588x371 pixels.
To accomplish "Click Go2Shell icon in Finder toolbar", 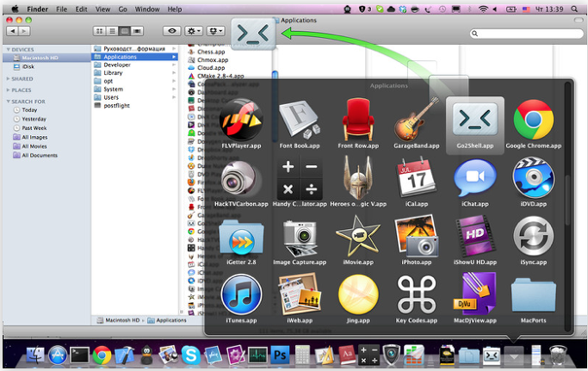I will 253,34.
